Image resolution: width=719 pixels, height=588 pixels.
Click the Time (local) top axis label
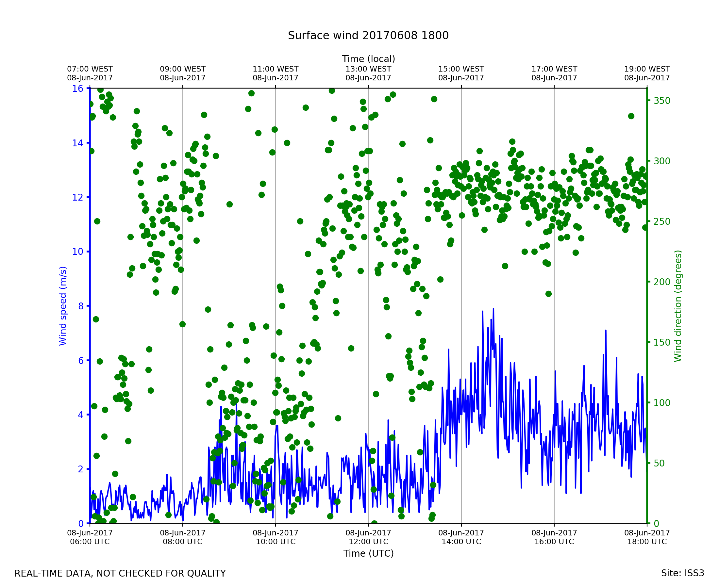click(368, 59)
